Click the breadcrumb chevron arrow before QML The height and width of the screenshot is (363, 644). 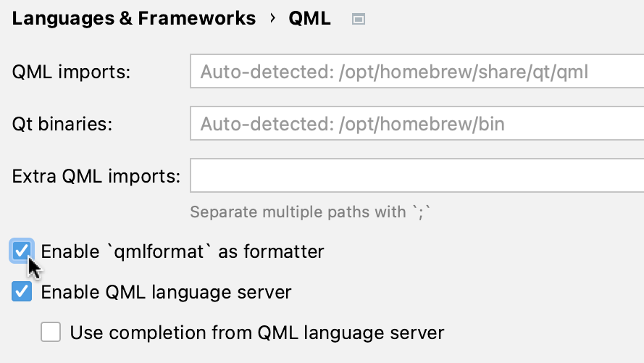point(273,18)
